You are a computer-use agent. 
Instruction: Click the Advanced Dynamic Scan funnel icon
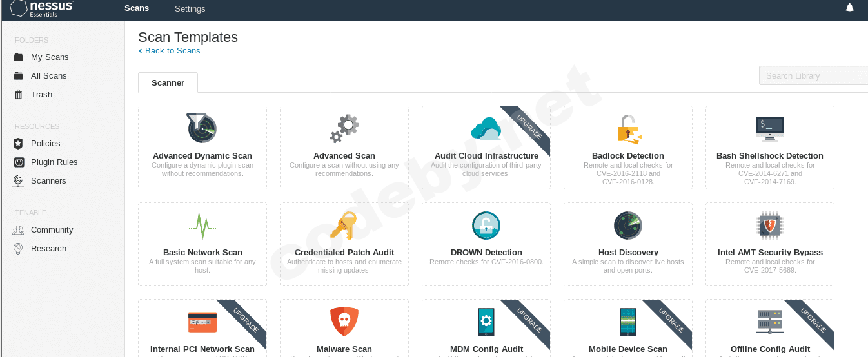coord(202,128)
